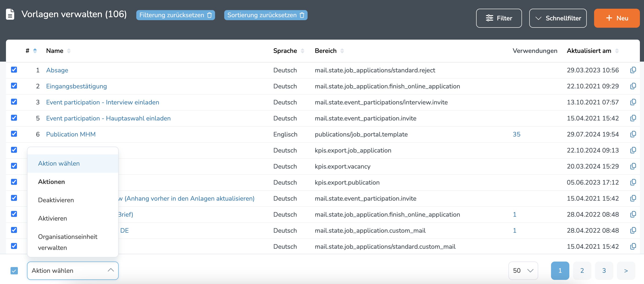This screenshot has width=644, height=284.
Task: Copy the Publication MHM template
Action: (x=633, y=134)
